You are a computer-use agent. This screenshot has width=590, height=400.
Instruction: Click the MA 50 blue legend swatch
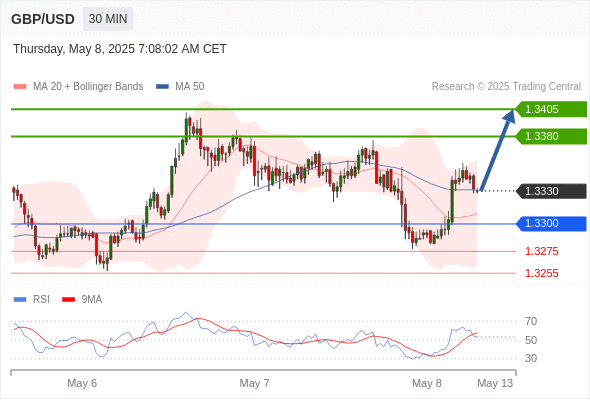(162, 87)
